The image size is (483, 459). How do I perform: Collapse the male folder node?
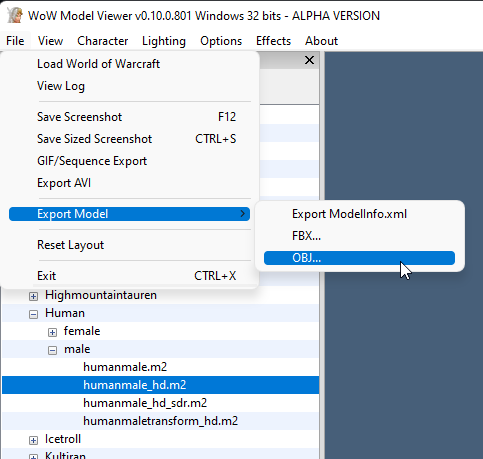tap(52, 350)
